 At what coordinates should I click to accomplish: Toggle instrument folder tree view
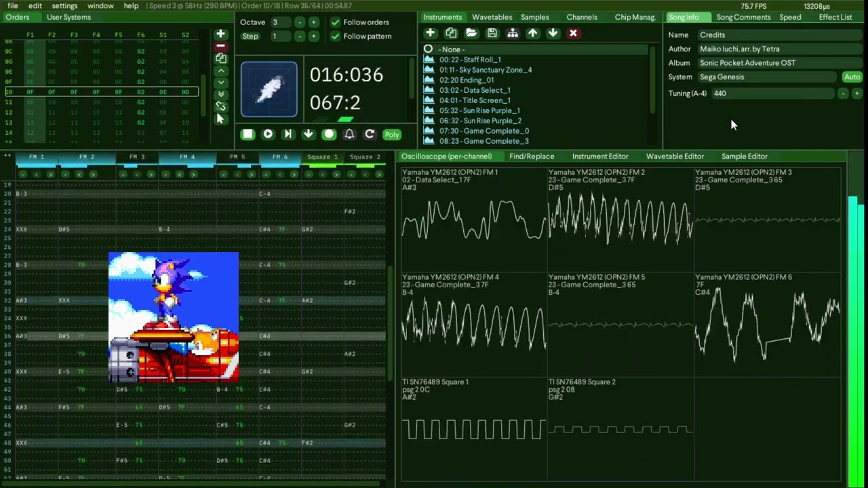(x=513, y=33)
